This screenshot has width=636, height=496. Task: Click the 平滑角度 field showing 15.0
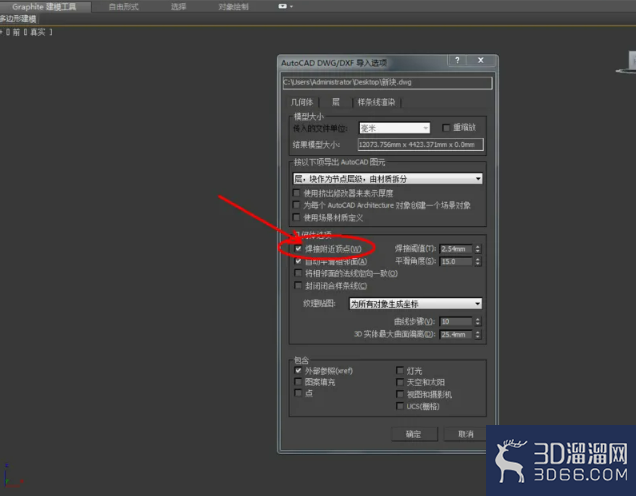tap(456, 262)
